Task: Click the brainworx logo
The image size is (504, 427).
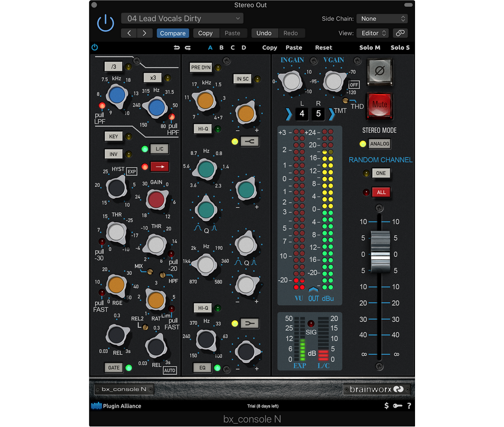Action: click(x=377, y=389)
